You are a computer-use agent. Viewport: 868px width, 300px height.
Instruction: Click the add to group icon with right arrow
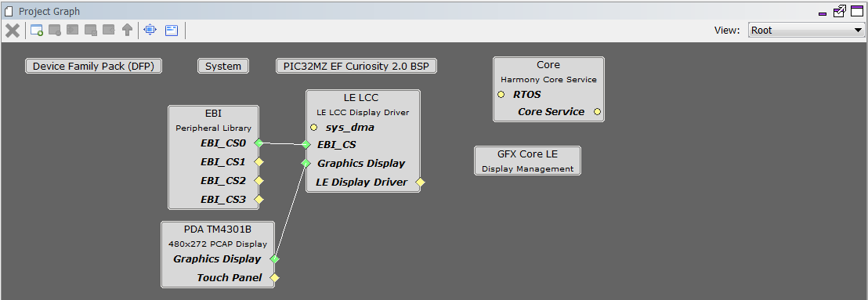(73, 30)
